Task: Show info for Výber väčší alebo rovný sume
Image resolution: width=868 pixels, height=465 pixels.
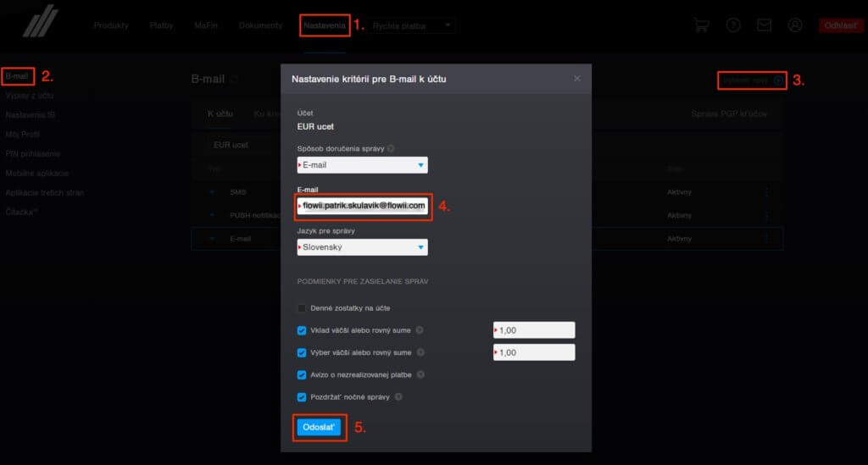Action: coord(420,352)
